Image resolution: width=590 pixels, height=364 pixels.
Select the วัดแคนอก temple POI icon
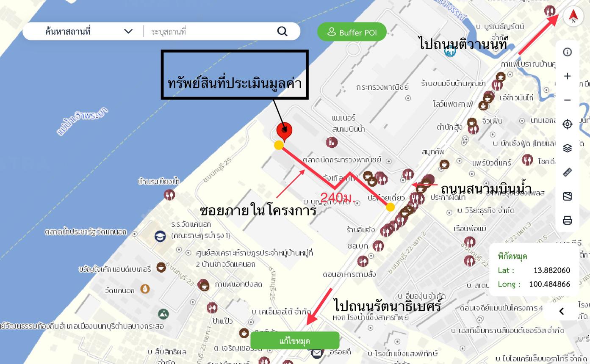point(145,289)
